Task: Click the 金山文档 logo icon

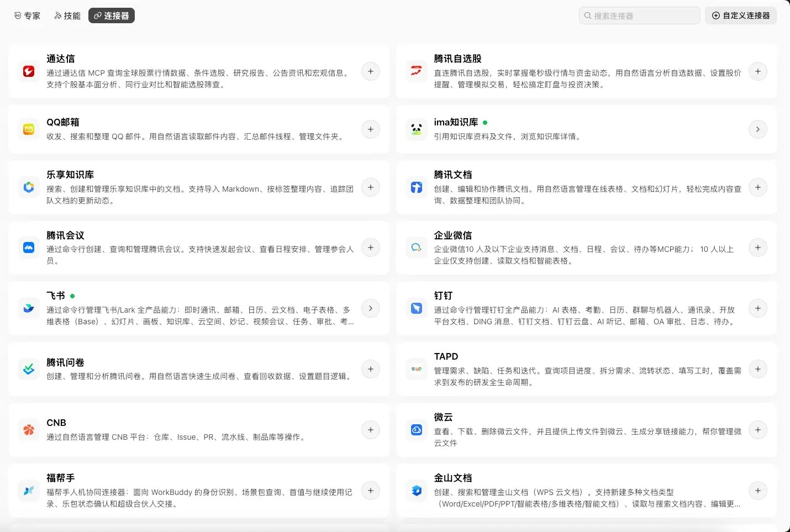Action: point(416,491)
